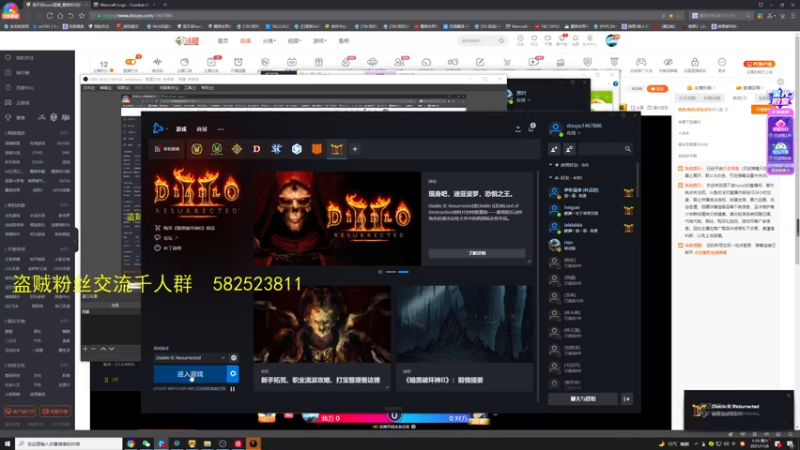Screen dimensions: 800x450
Task: Select the WoW Classic game icon
Action: [x=217, y=149]
